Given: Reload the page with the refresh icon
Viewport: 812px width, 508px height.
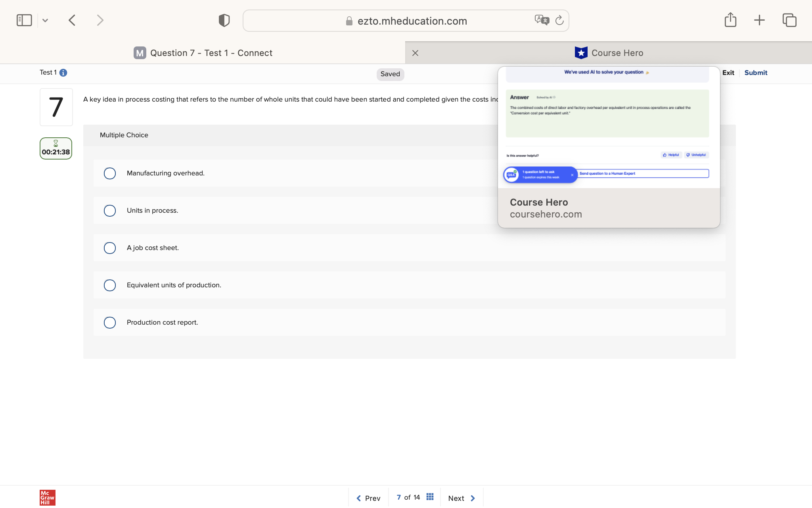Looking at the screenshot, I should [559, 20].
